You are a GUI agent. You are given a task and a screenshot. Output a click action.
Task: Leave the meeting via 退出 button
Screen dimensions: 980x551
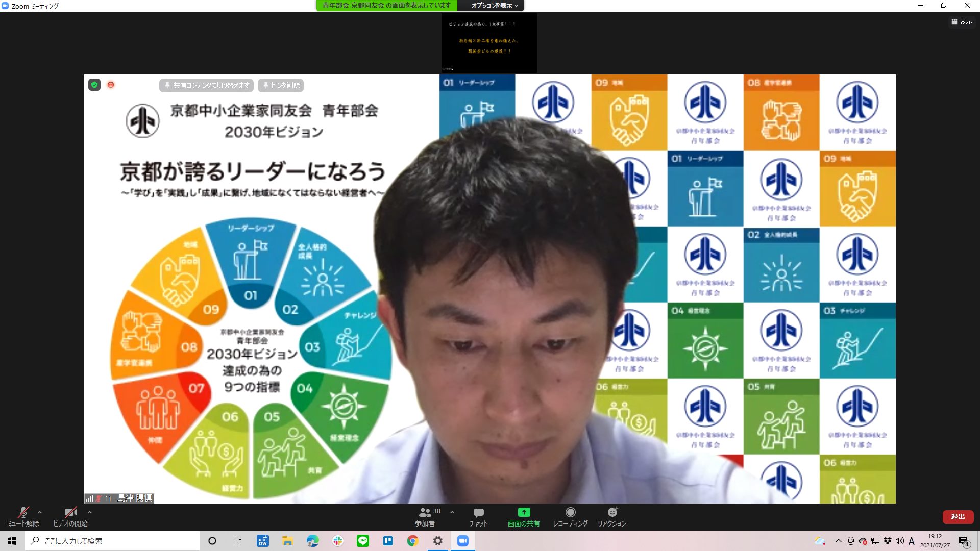click(958, 517)
